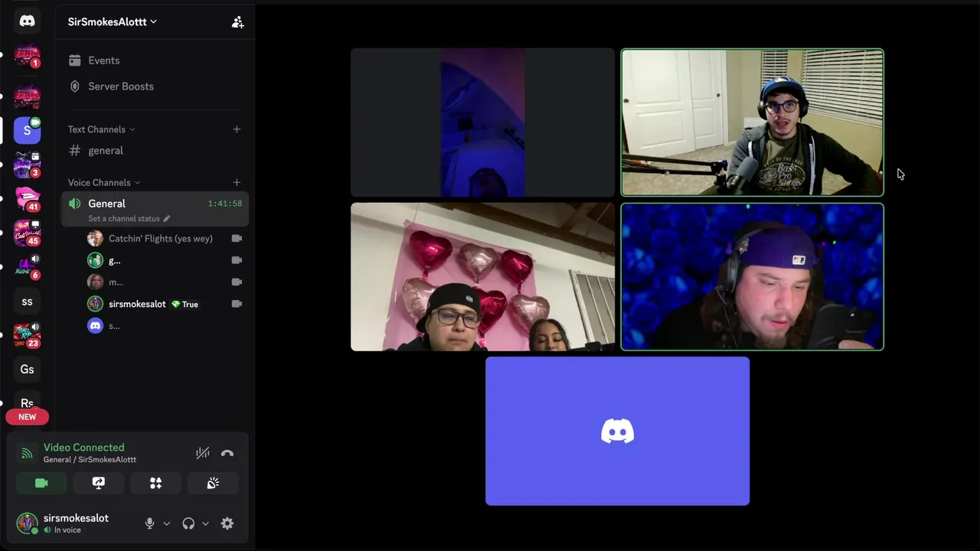
Task: Select user Catchin' Flights (yes wey)
Action: (x=161, y=239)
